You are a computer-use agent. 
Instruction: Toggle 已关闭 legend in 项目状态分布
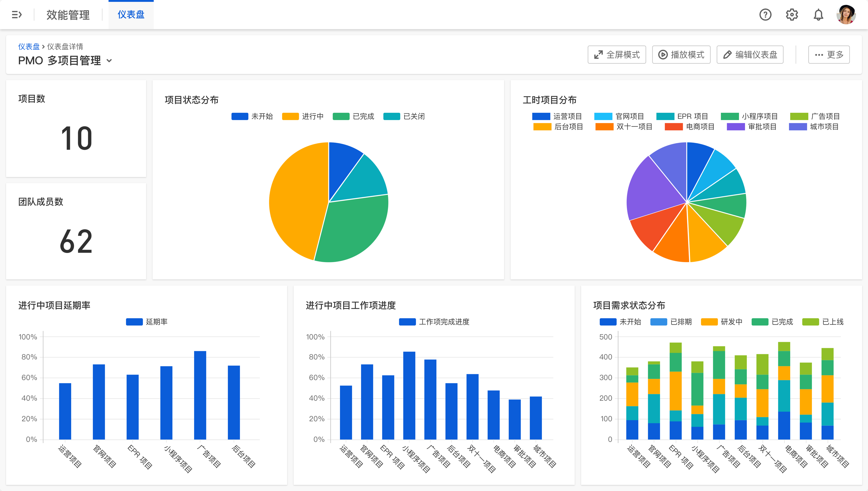pyautogui.click(x=404, y=116)
